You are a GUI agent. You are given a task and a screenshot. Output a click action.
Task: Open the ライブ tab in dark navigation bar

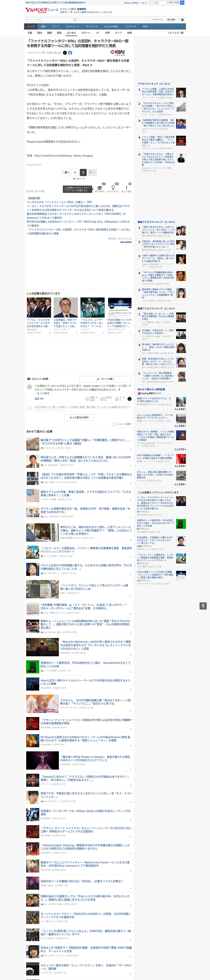(56, 27)
